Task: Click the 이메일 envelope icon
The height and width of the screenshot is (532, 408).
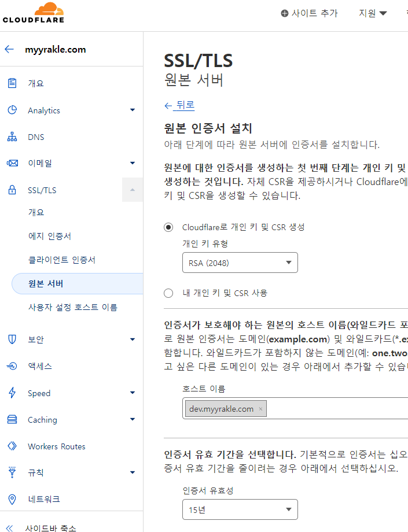Action: click(x=12, y=163)
